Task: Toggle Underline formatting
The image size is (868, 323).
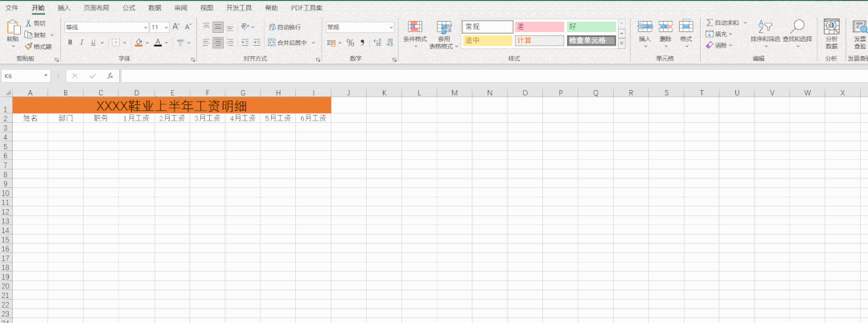Action: point(93,43)
